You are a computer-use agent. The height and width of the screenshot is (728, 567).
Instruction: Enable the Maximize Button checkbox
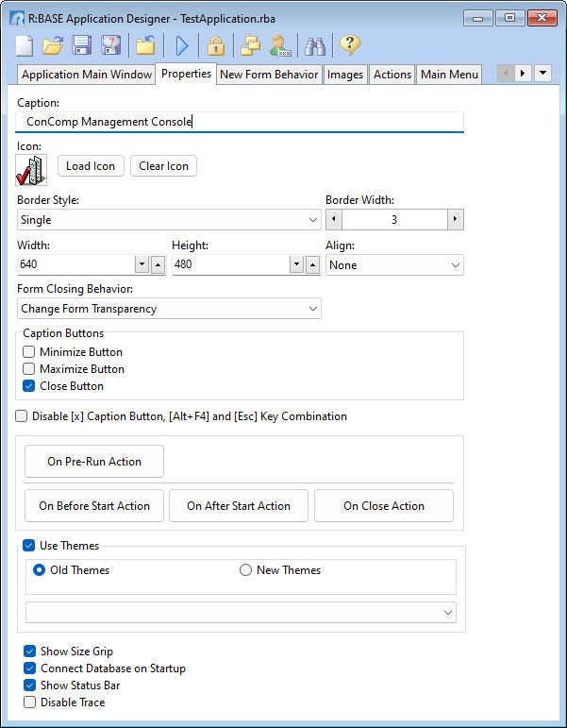click(28, 369)
